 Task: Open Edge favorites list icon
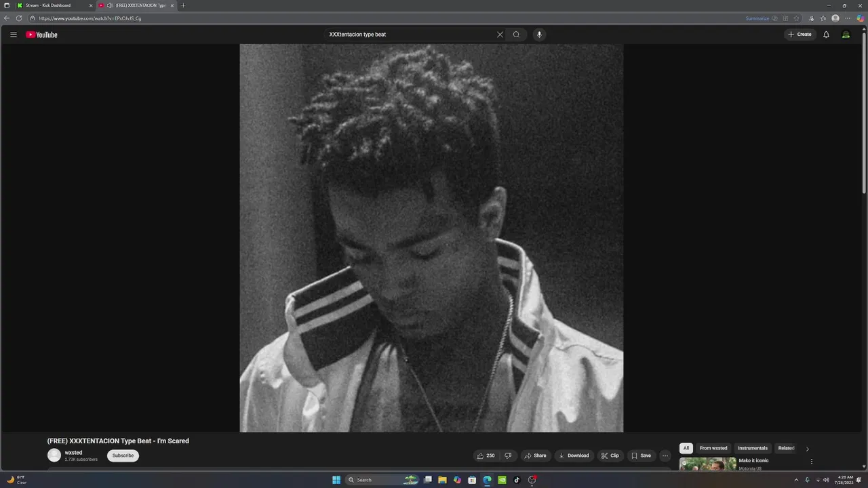823,18
